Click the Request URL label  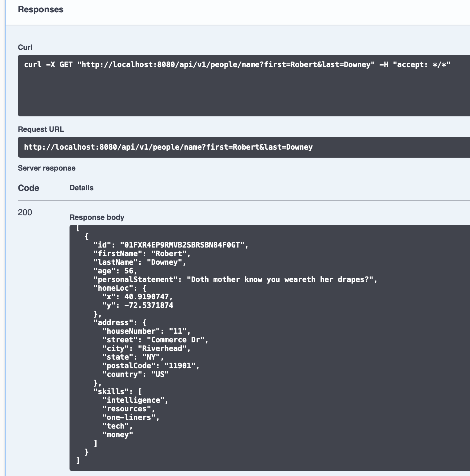click(41, 129)
